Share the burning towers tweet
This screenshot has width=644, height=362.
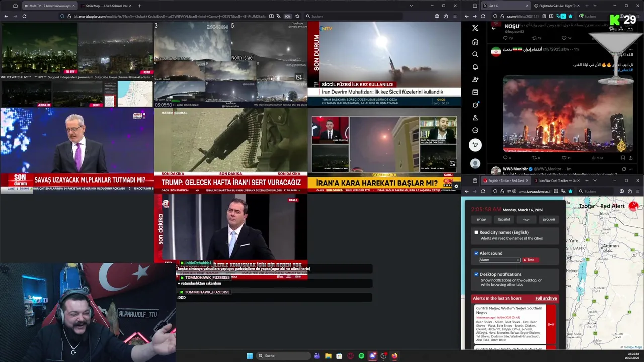(x=630, y=158)
